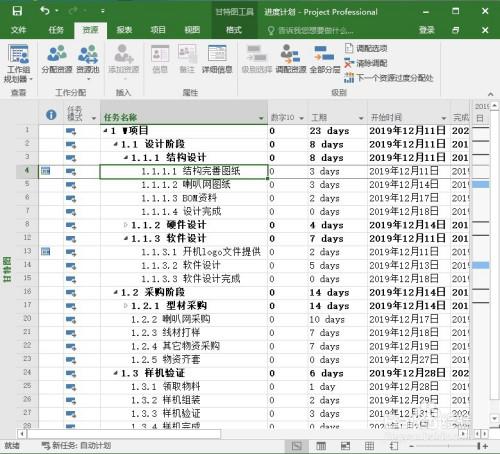Image resolution: width=500 pixels, height=454 pixels.
Task: Click the zoom slider in status bar
Action: 447,446
